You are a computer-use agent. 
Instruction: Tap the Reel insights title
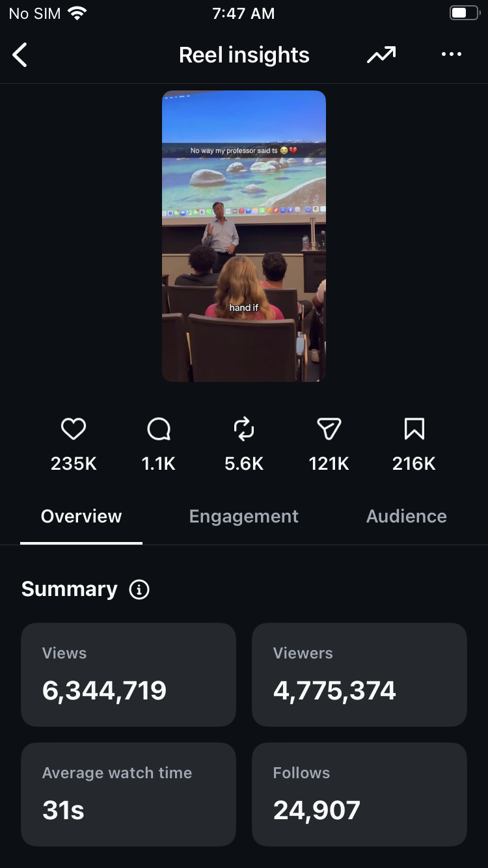[x=244, y=55]
